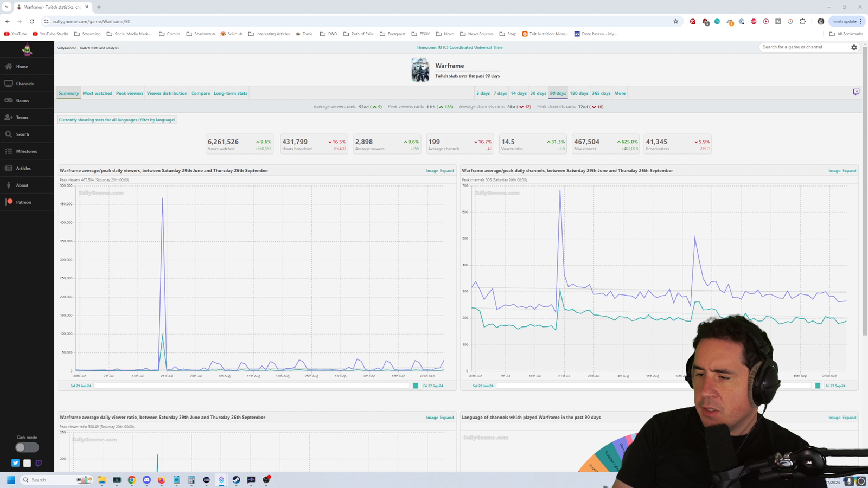This screenshot has width=868, height=488.
Task: Select the 30 days range tab
Action: (x=538, y=93)
